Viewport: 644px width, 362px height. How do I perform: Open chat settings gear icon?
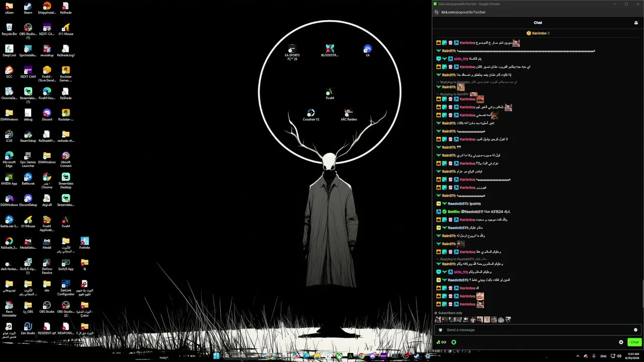tap(621, 342)
